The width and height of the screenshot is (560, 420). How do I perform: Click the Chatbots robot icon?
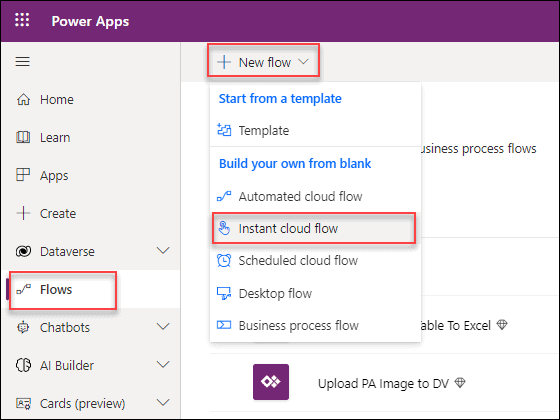pos(23,327)
